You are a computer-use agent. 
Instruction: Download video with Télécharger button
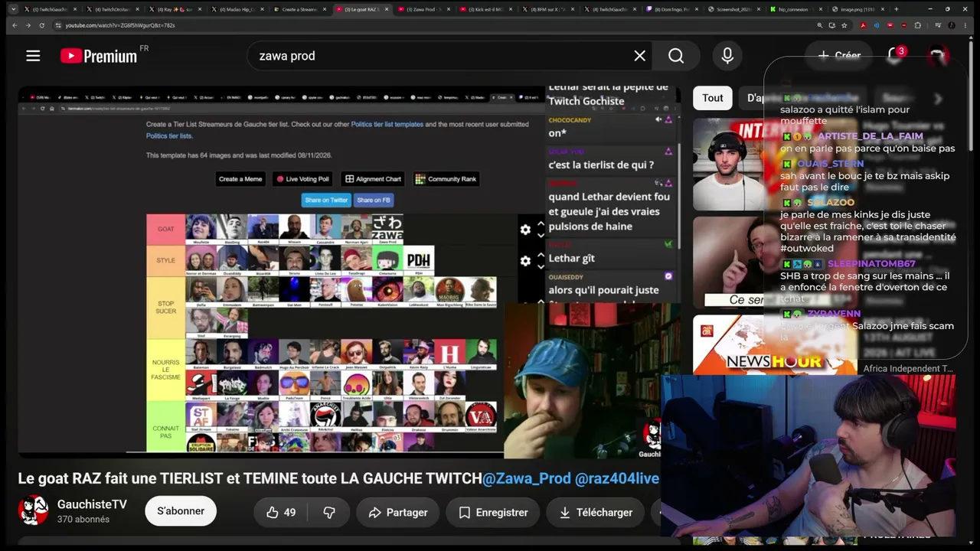(x=595, y=512)
